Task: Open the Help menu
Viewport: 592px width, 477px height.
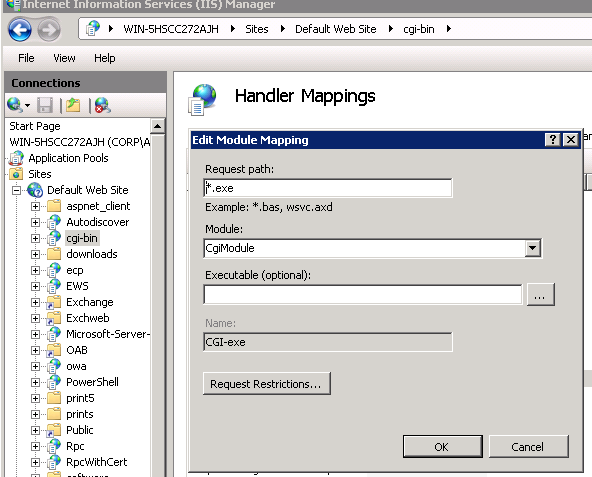Action: click(x=105, y=58)
